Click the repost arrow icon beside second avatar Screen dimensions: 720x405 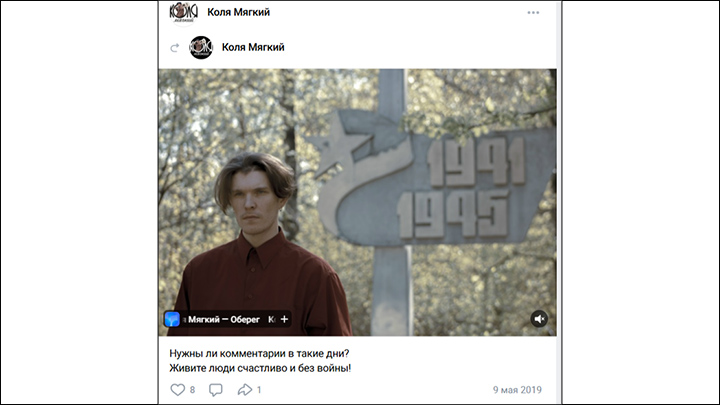click(174, 48)
